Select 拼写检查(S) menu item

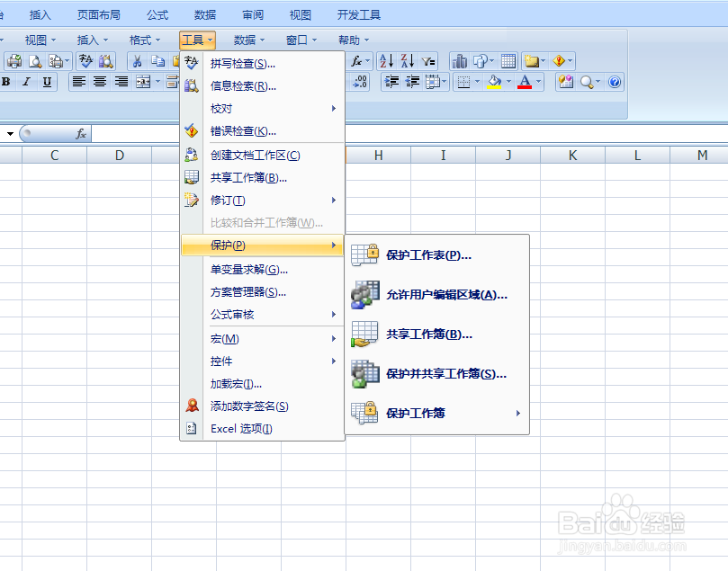[x=263, y=64]
